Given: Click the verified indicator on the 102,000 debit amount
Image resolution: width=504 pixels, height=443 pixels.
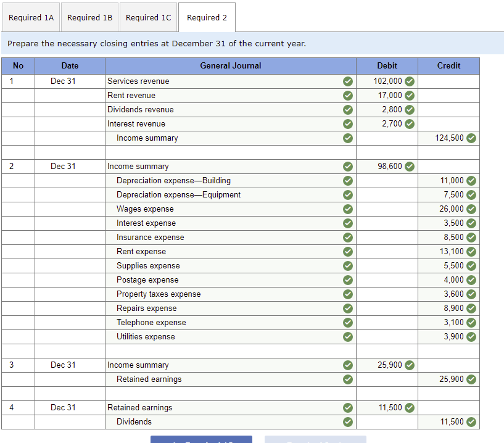Looking at the screenshot, I should point(408,81).
